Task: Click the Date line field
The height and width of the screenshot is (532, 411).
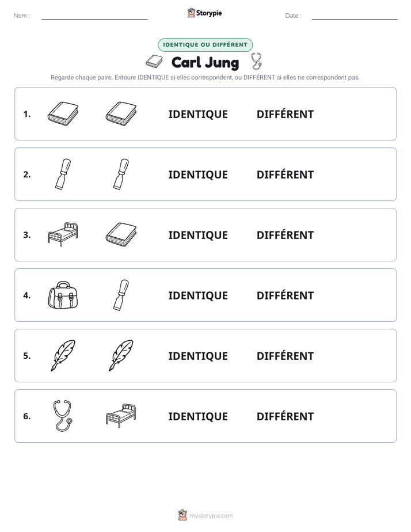Action: 355,16
